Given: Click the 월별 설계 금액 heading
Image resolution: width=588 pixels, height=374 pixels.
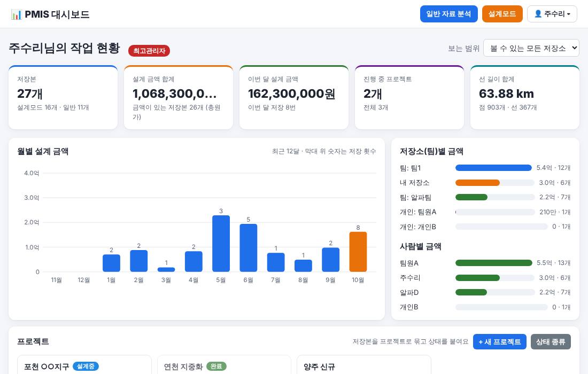Looking at the screenshot, I should point(43,151).
